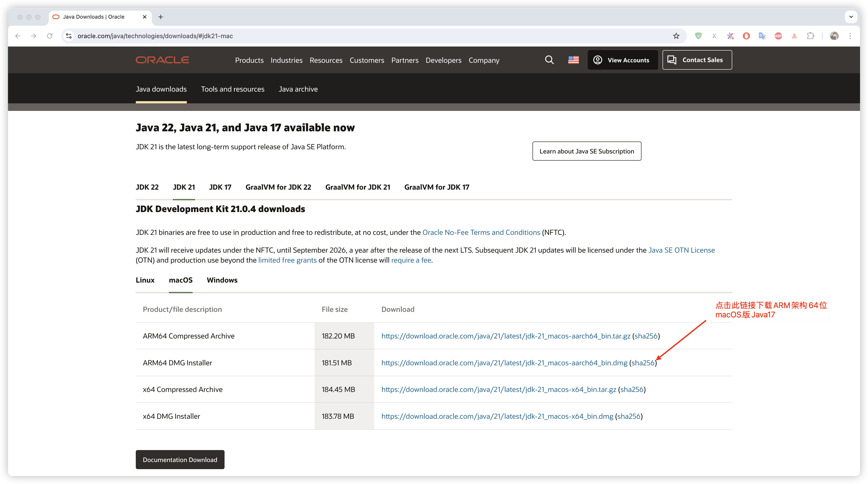Click the Google Translate extension icon

point(762,36)
